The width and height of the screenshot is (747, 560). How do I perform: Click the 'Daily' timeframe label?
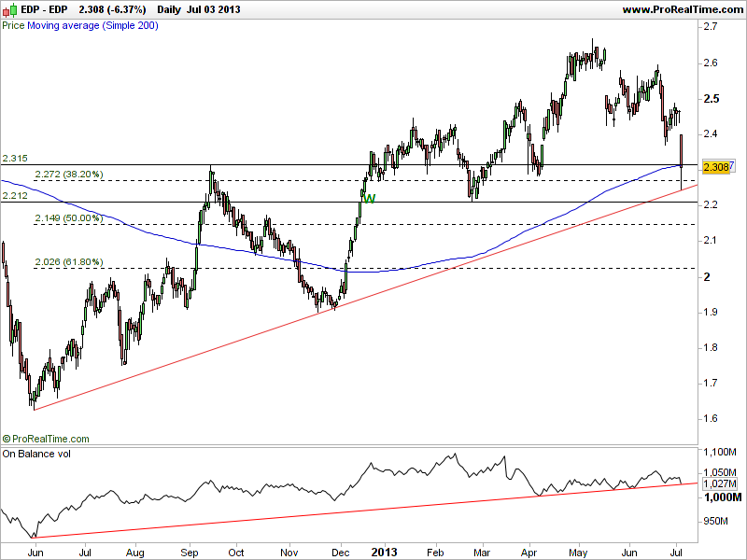click(169, 9)
